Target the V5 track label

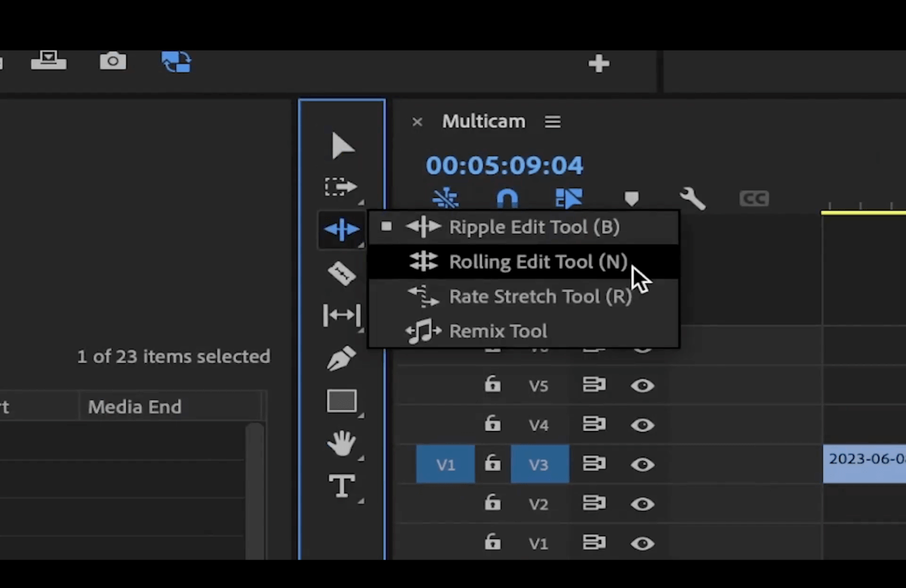tap(538, 386)
